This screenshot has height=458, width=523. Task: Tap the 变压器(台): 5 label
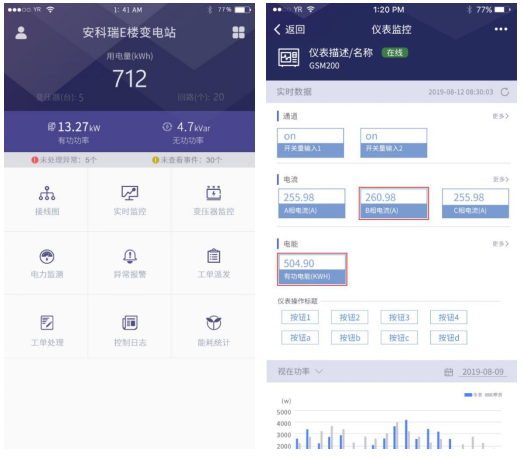point(59,97)
